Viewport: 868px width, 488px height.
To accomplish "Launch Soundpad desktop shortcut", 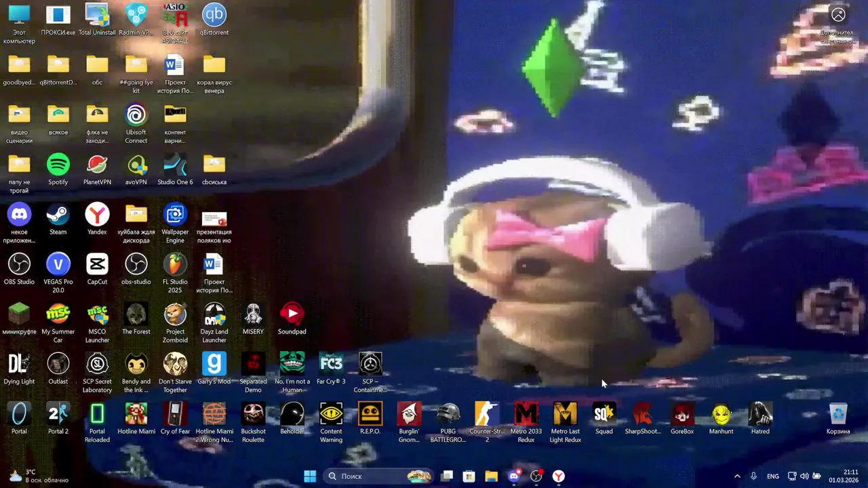I will pyautogui.click(x=292, y=319).
